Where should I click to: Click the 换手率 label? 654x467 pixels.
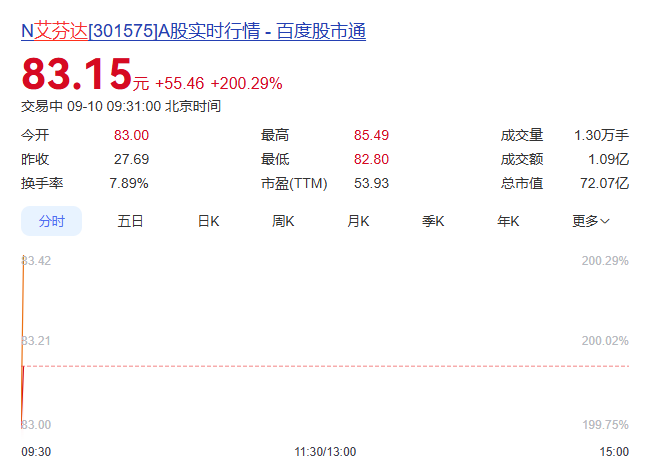coord(42,183)
